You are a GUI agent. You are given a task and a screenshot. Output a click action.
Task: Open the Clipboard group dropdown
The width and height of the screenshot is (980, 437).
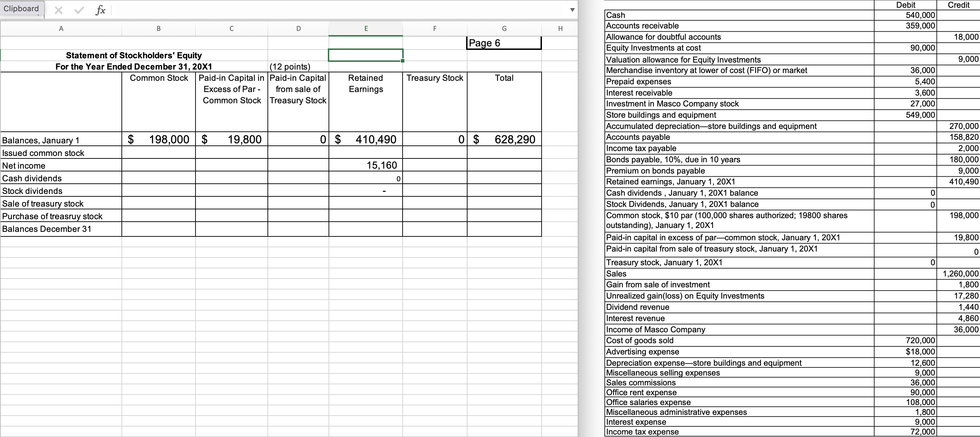coord(22,9)
